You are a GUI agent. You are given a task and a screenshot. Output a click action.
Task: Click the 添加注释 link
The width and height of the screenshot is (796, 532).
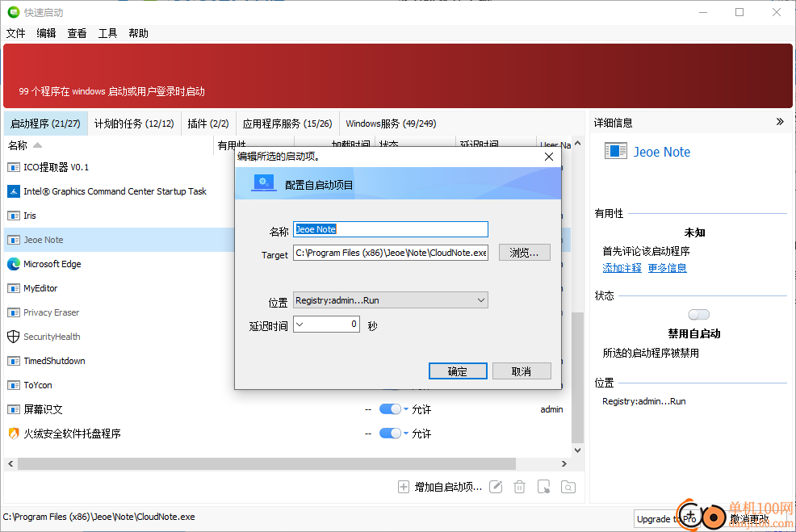click(622, 268)
